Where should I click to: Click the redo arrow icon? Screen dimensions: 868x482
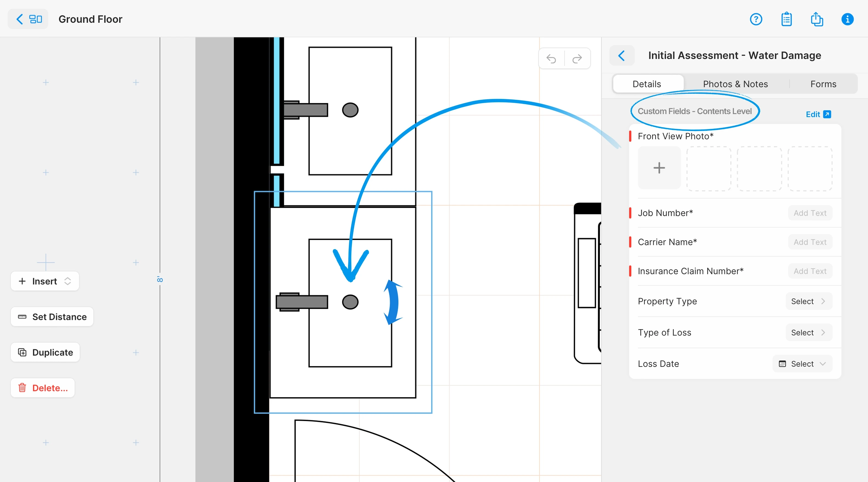tap(577, 59)
